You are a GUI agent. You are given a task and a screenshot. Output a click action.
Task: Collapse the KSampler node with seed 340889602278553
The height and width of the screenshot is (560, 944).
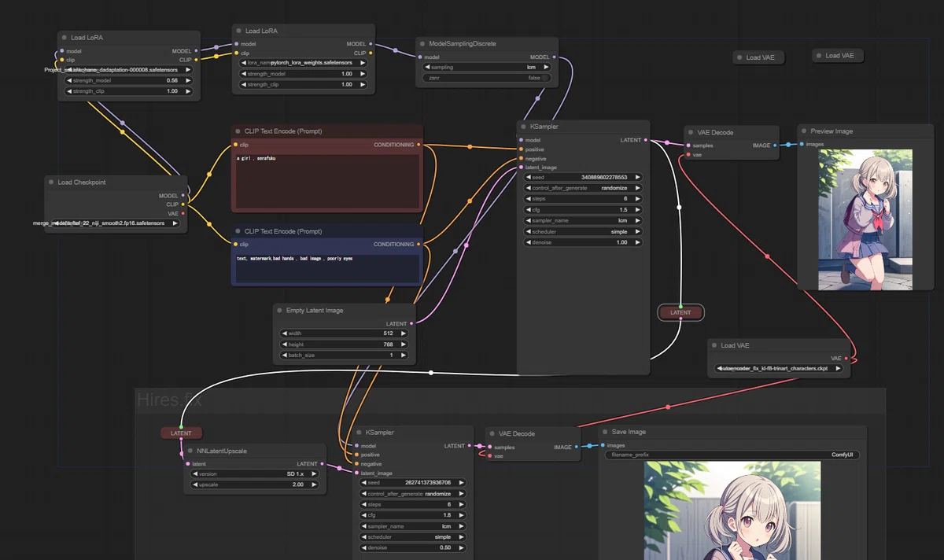(523, 127)
